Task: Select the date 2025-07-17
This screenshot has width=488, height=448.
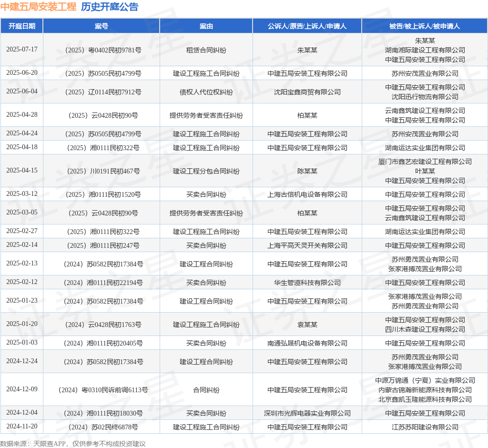Action: 22,50
